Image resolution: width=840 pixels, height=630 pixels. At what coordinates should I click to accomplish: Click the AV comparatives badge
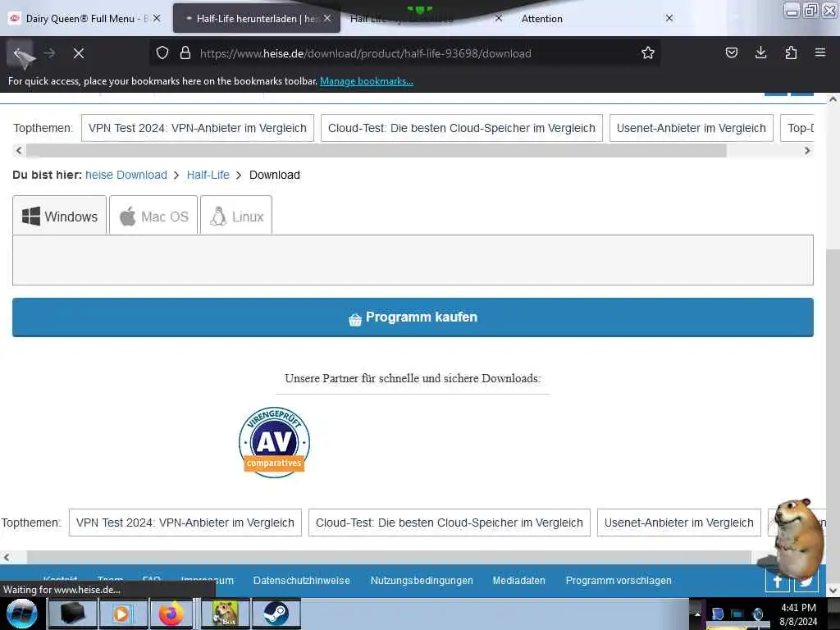pos(274,442)
